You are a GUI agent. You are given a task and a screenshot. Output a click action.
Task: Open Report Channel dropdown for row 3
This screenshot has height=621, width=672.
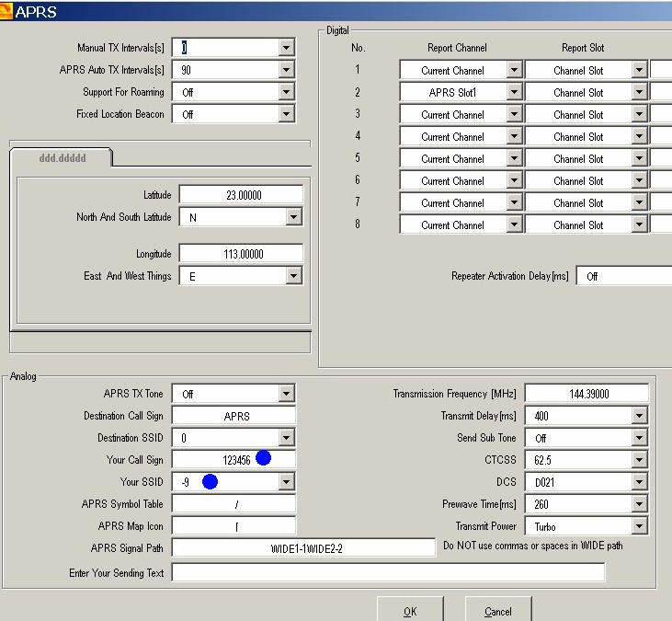[x=514, y=114]
